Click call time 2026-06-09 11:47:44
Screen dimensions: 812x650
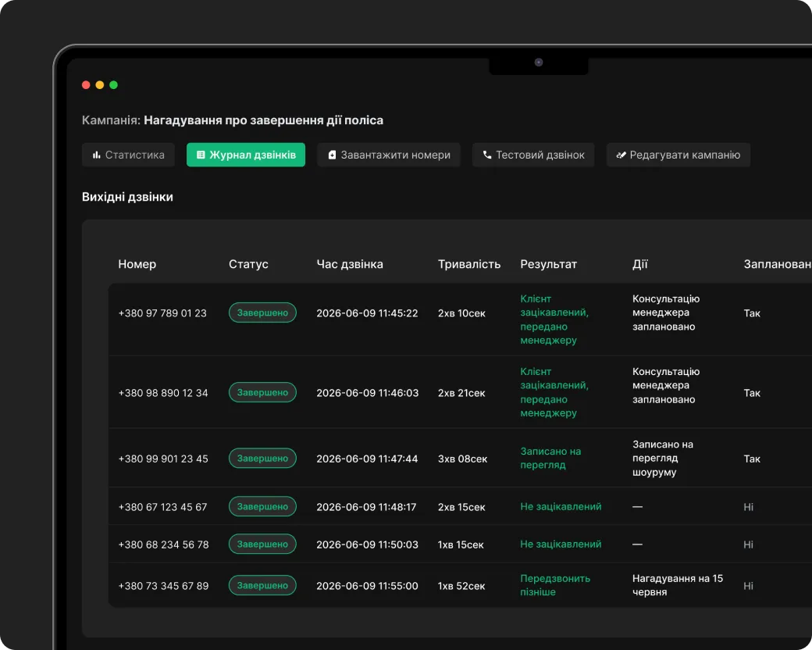[367, 459]
